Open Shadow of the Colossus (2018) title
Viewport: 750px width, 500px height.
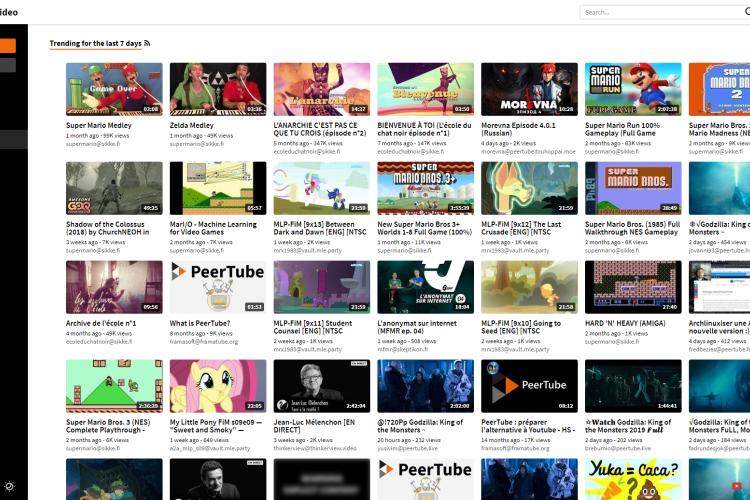coord(108,228)
